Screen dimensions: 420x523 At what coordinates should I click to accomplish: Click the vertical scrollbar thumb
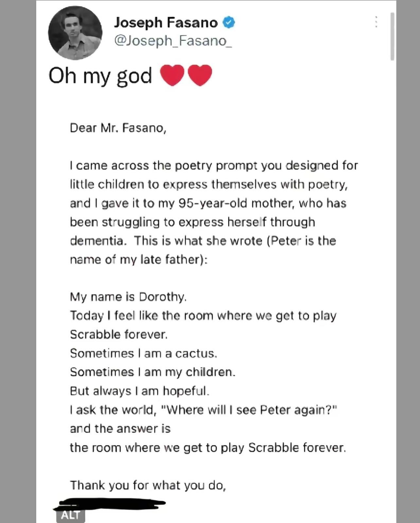tap(392, 36)
